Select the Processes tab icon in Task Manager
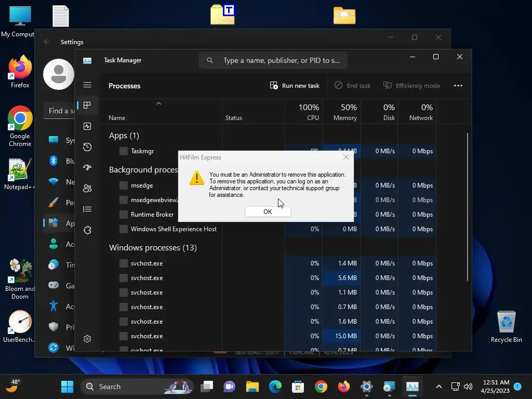The image size is (532, 399). [87, 105]
